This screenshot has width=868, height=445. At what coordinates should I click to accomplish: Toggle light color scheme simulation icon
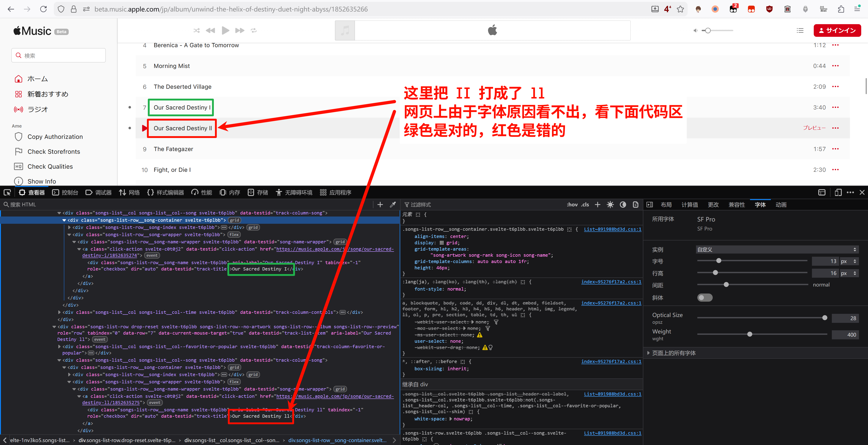click(610, 205)
